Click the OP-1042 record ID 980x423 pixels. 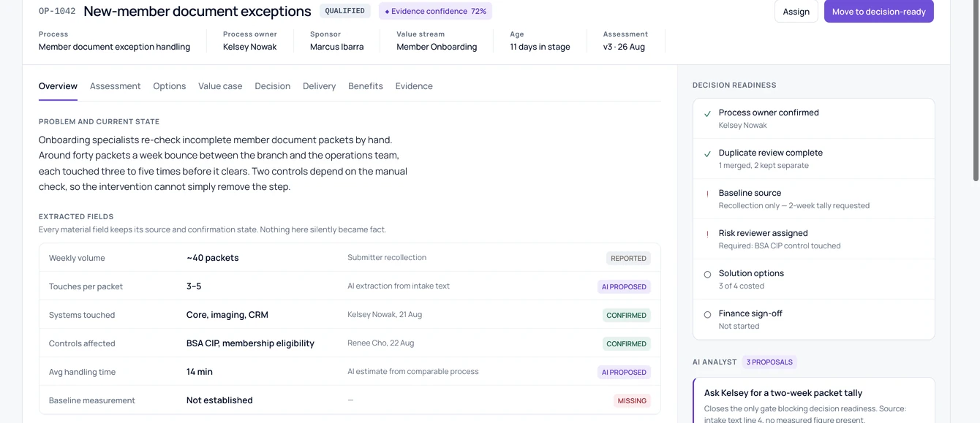57,11
